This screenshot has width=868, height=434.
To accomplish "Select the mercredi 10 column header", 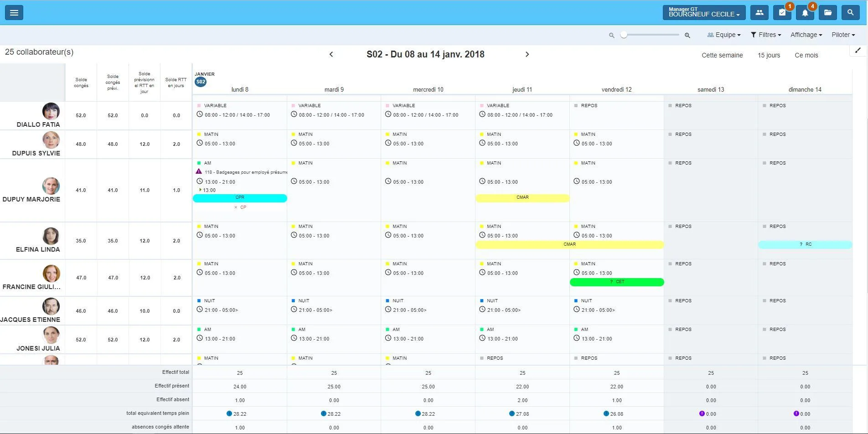I will tap(428, 89).
